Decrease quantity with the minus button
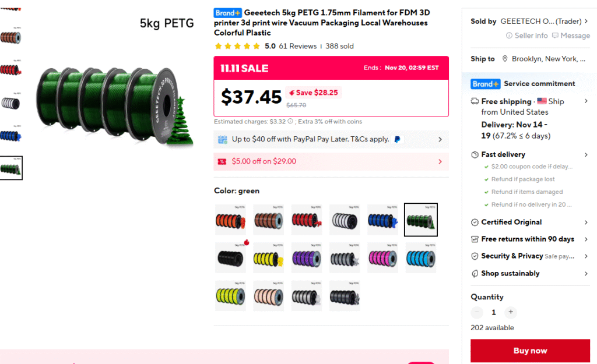This screenshot has height=364, width=597. tap(477, 312)
